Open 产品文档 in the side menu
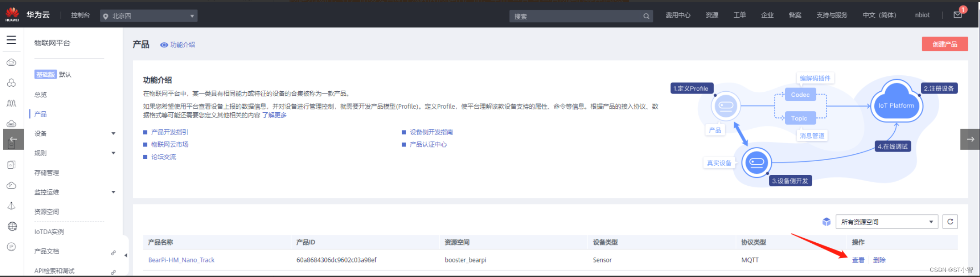This screenshot has height=277, width=980. (47, 251)
